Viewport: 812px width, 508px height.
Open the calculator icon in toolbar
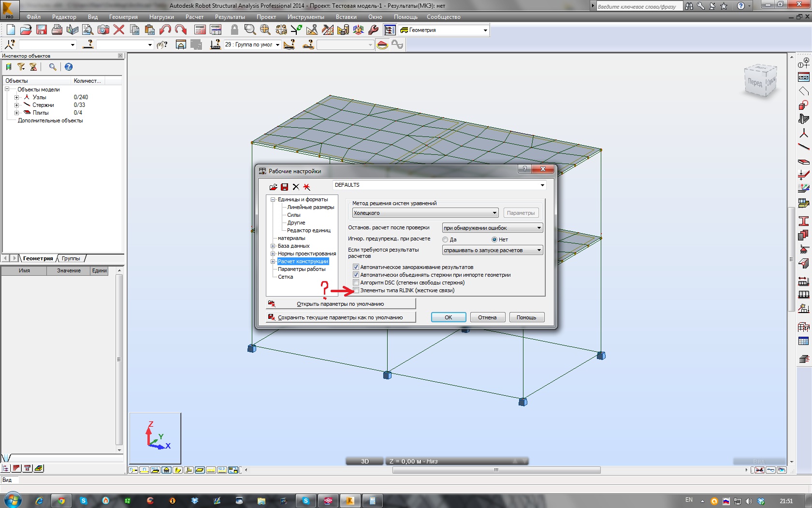(x=200, y=30)
